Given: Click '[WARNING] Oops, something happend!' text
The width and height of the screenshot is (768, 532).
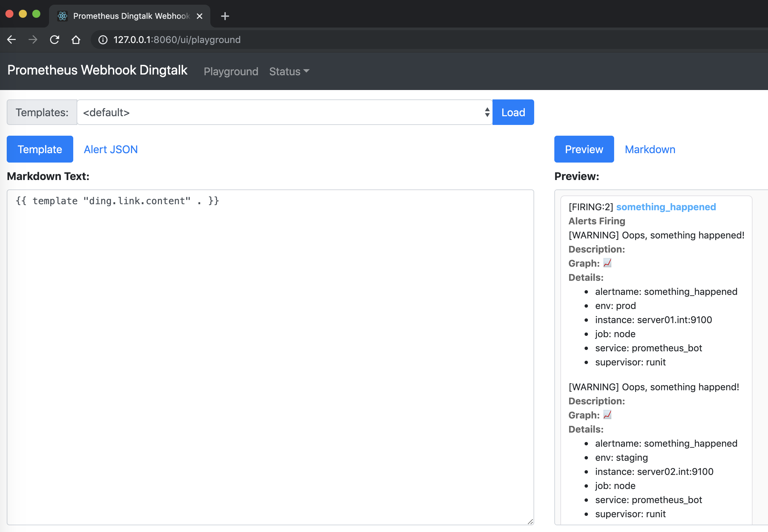Looking at the screenshot, I should point(654,387).
